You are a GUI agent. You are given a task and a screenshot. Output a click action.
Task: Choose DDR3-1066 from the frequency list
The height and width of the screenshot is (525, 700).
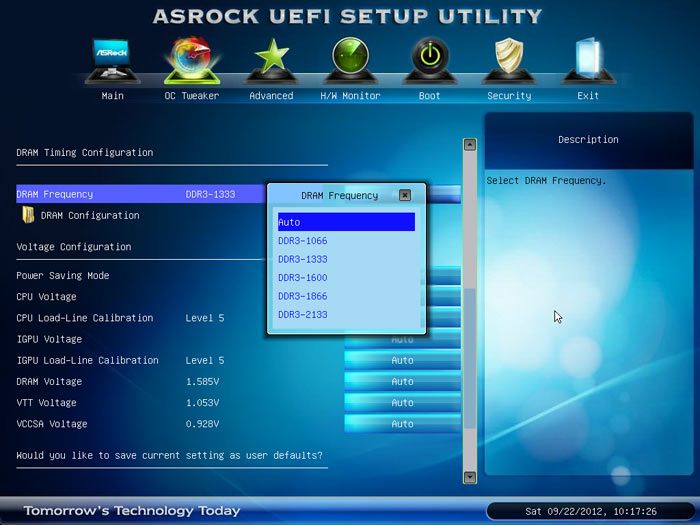click(x=303, y=241)
